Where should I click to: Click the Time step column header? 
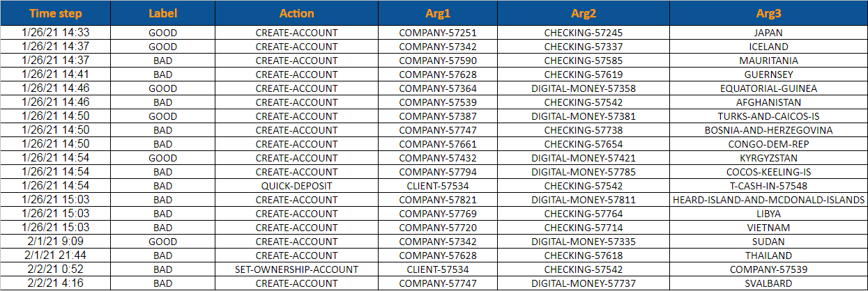pos(56,13)
